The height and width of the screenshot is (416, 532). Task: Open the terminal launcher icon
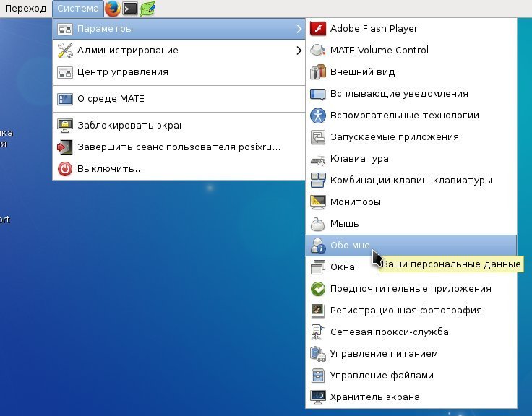tap(130, 9)
